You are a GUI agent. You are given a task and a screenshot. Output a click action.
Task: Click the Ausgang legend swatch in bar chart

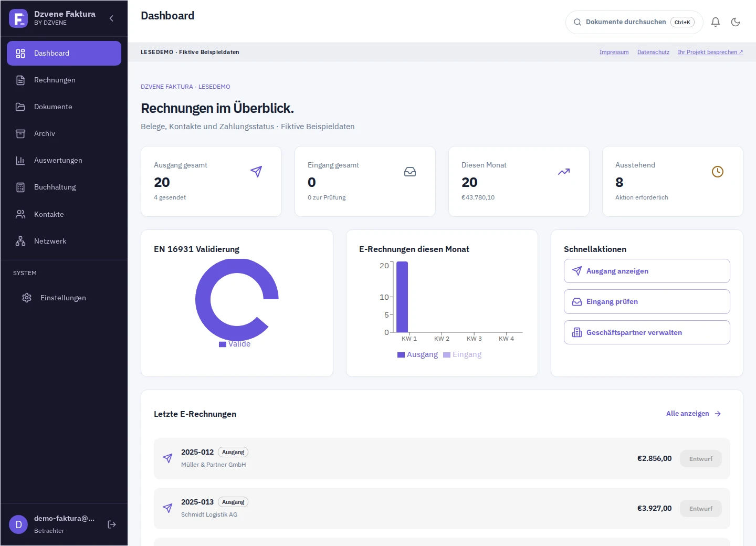pyautogui.click(x=401, y=355)
